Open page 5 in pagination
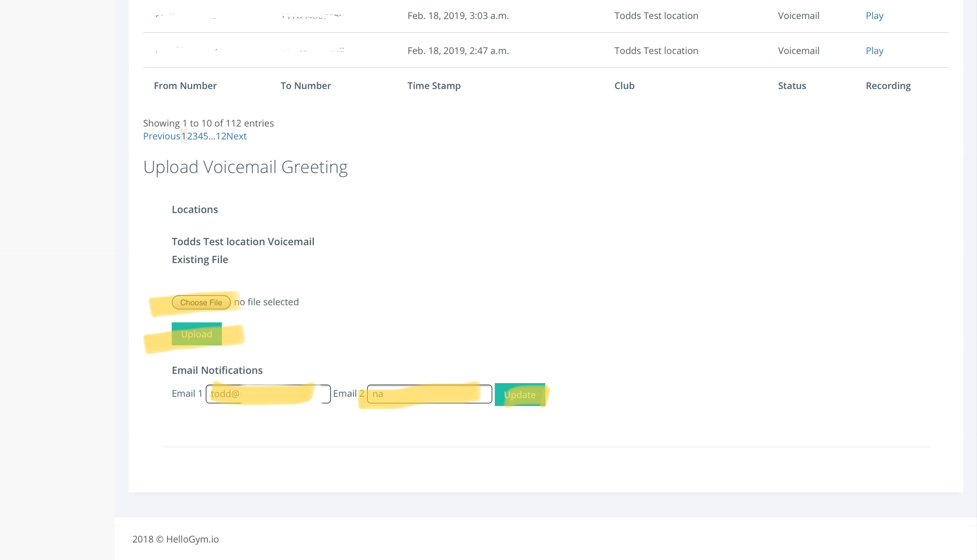This screenshot has height=560, width=977. [x=205, y=136]
